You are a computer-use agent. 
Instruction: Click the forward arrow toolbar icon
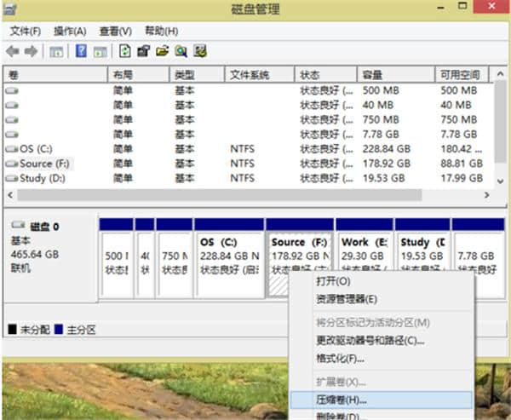(31, 51)
